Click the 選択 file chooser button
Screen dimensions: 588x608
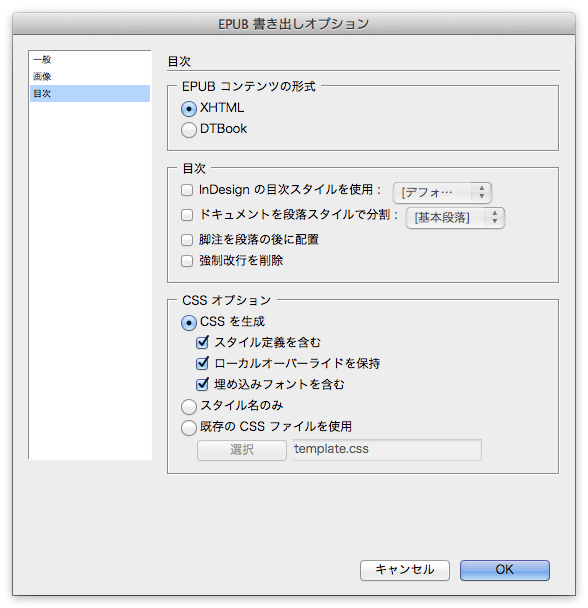click(242, 450)
